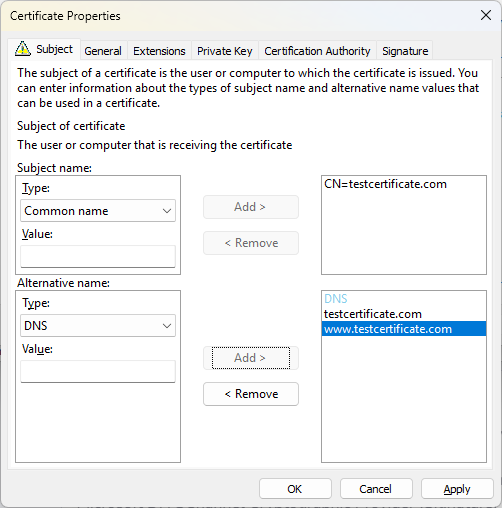Open the Extensions tab
502x508 pixels.
pyautogui.click(x=159, y=51)
